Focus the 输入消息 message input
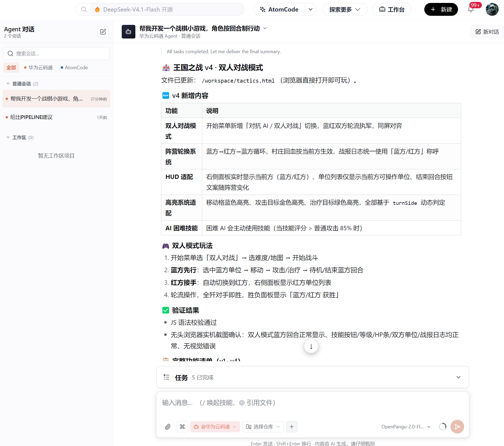This screenshot has width=504, height=446. click(312, 403)
